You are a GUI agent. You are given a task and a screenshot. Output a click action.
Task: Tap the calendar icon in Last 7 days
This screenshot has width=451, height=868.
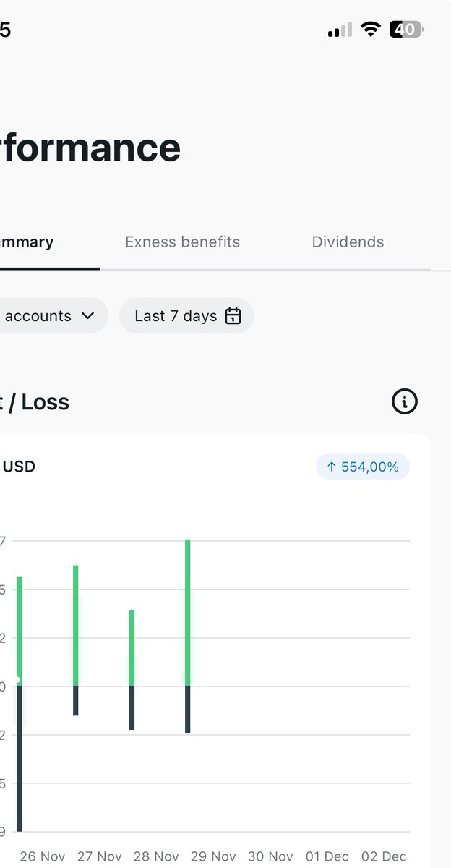coord(233,316)
